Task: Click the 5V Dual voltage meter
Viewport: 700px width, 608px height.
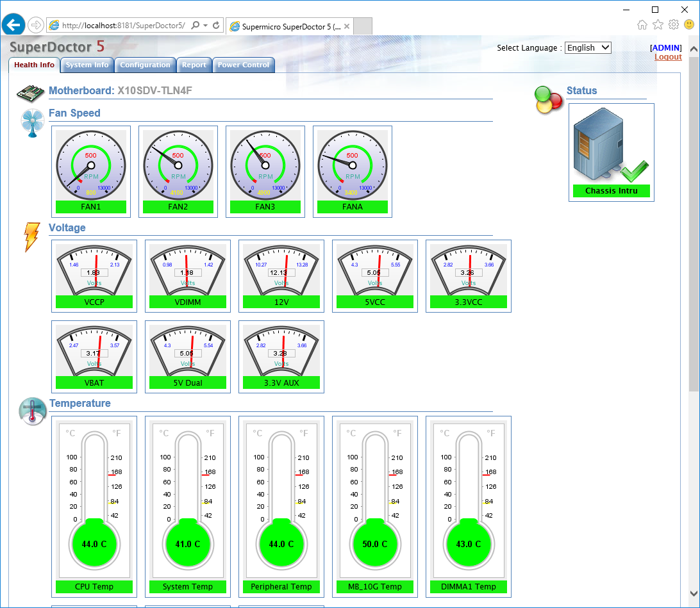Action: click(188, 350)
